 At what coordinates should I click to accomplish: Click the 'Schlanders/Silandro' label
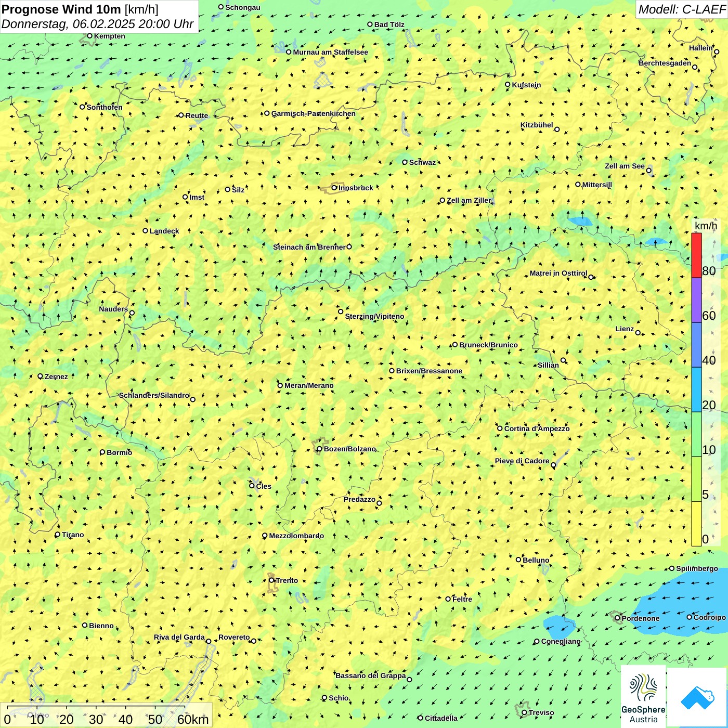[154, 395]
